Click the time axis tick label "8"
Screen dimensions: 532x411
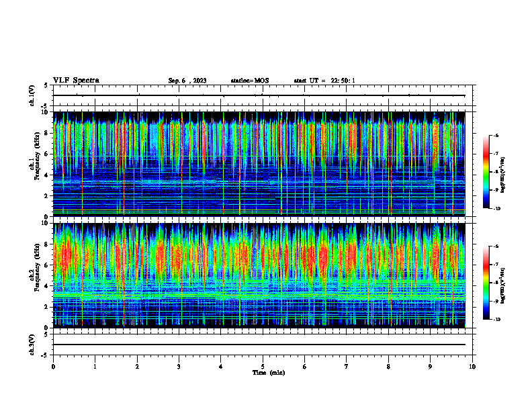(x=388, y=367)
